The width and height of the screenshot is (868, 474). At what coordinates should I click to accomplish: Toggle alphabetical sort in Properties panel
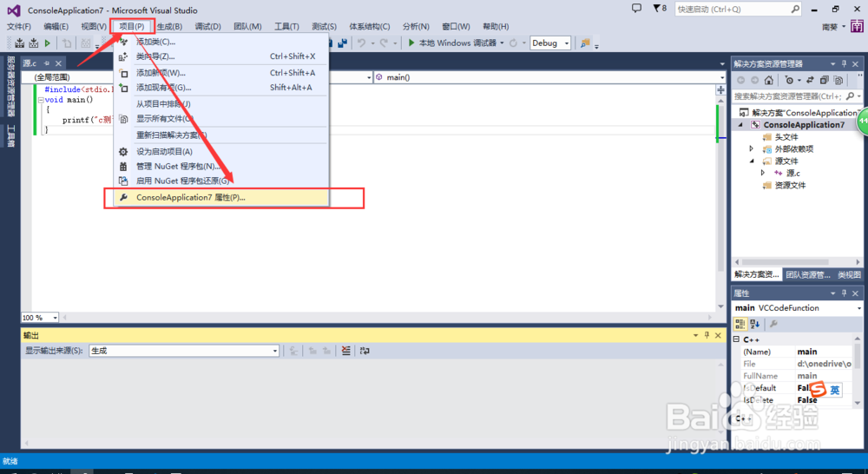[754, 324]
